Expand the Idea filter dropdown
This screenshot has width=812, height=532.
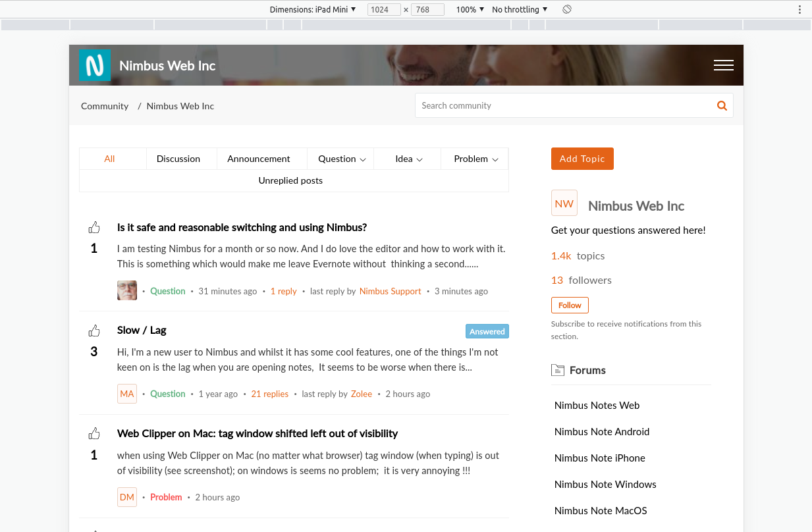pyautogui.click(x=408, y=159)
